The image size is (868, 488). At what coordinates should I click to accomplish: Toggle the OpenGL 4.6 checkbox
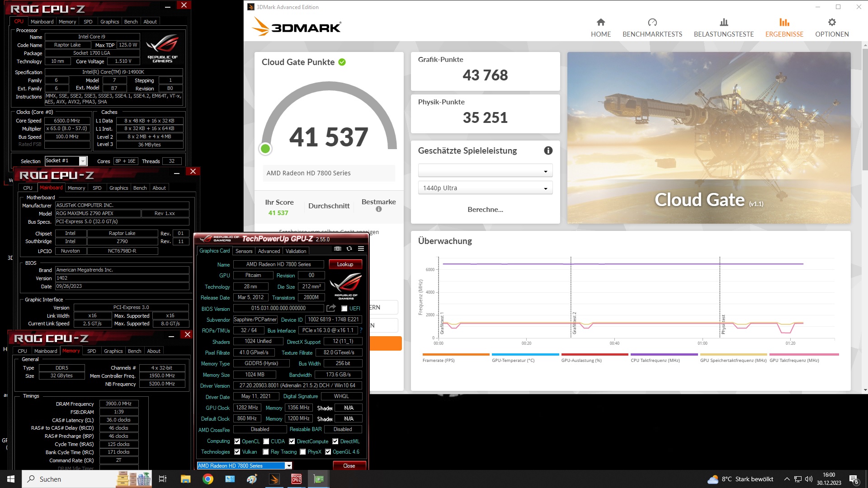click(x=328, y=452)
